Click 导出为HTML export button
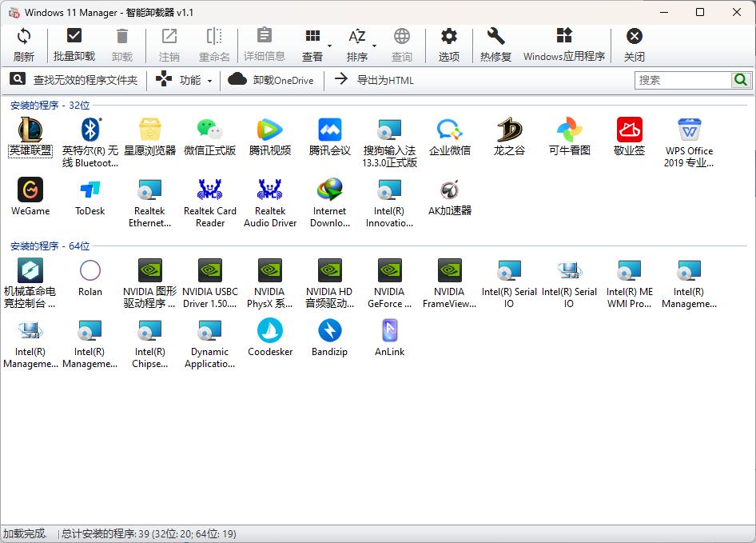This screenshot has height=543, width=756. click(x=375, y=80)
